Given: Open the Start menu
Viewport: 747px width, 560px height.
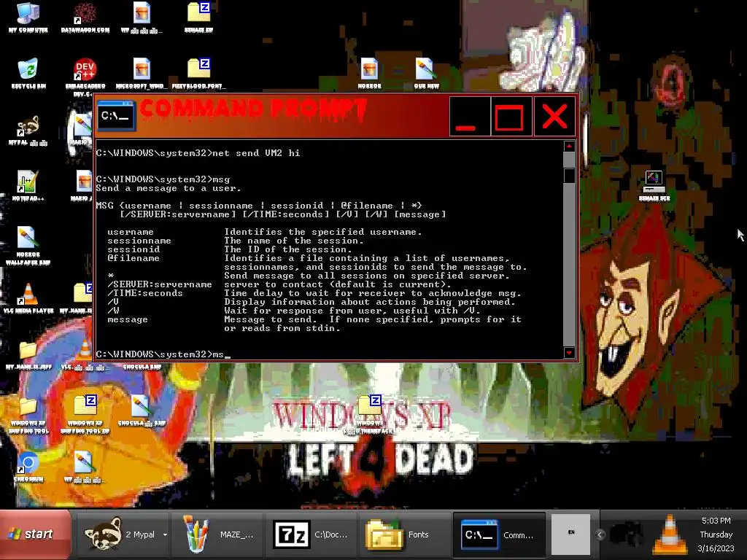Looking at the screenshot, I should 35,534.
